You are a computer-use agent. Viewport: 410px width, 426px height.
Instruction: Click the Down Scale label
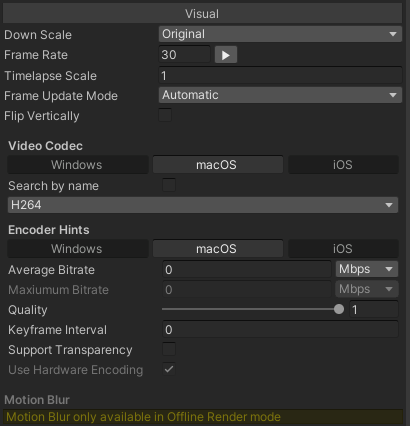[x=38, y=35]
